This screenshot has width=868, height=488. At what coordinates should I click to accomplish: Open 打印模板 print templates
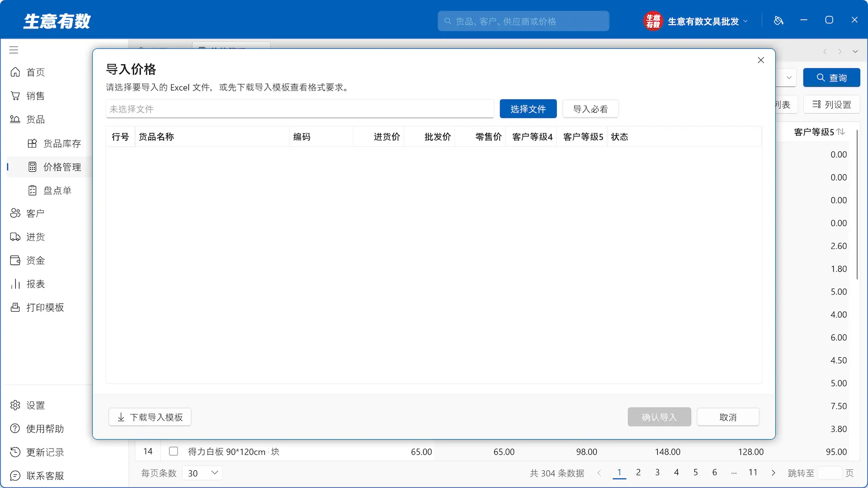tap(45, 308)
